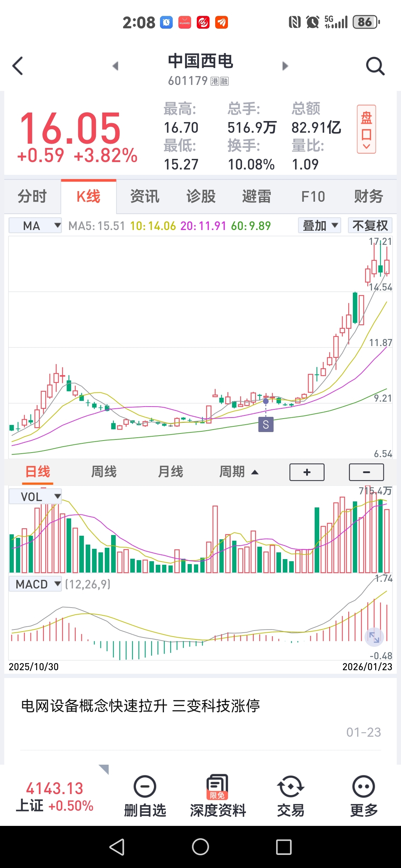Expand the 盘口 order book panel
Viewport: 401px width, 868px height.
366,129
